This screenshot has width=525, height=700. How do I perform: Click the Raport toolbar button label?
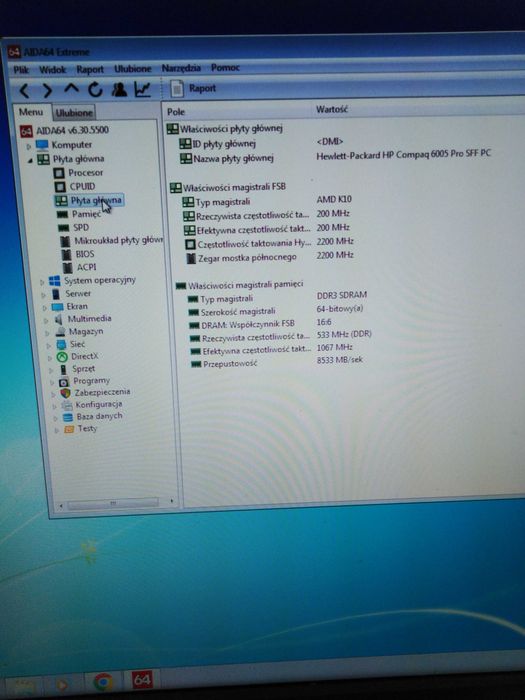202,88
